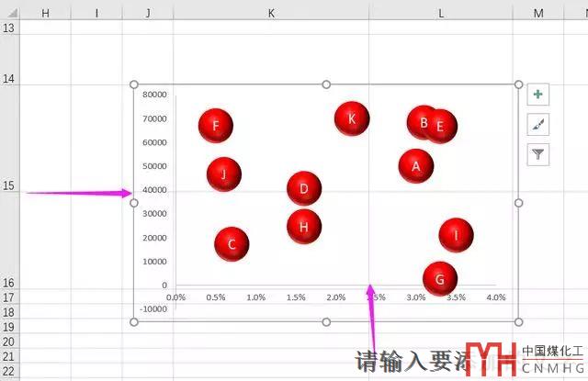
Task: Select the 2.0% horizontal axis label
Action: pyautogui.click(x=336, y=297)
